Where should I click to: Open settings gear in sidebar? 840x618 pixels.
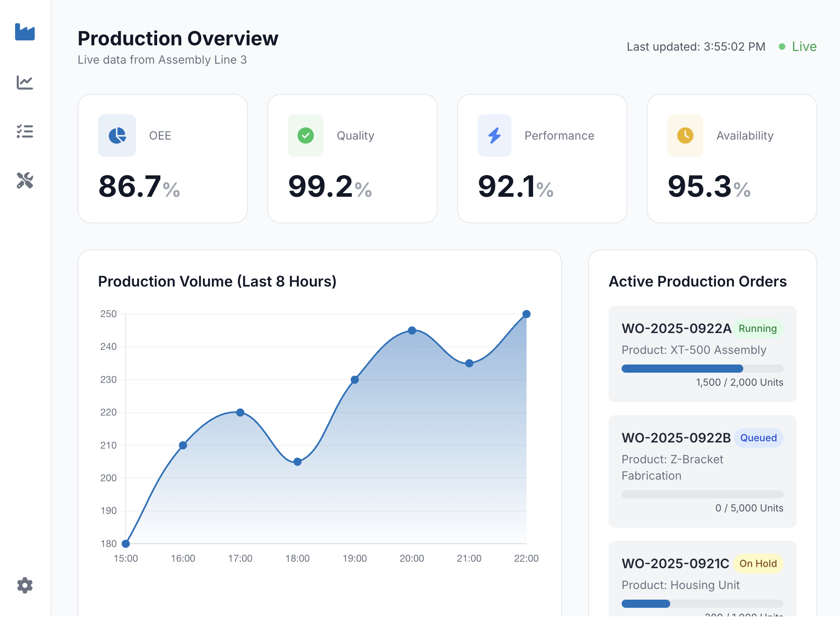25,585
